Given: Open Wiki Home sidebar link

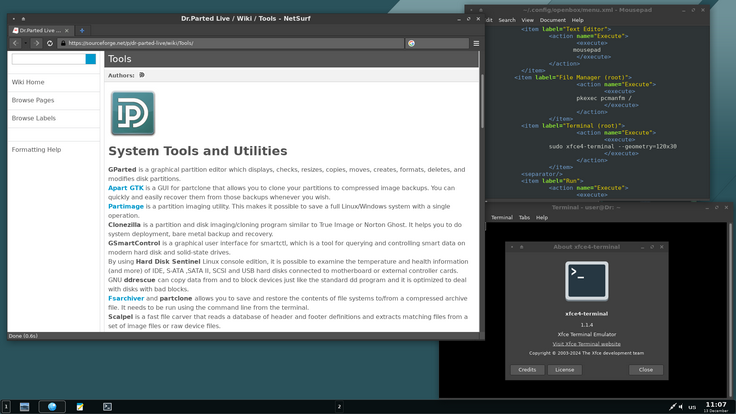Looking at the screenshot, I should [x=28, y=82].
